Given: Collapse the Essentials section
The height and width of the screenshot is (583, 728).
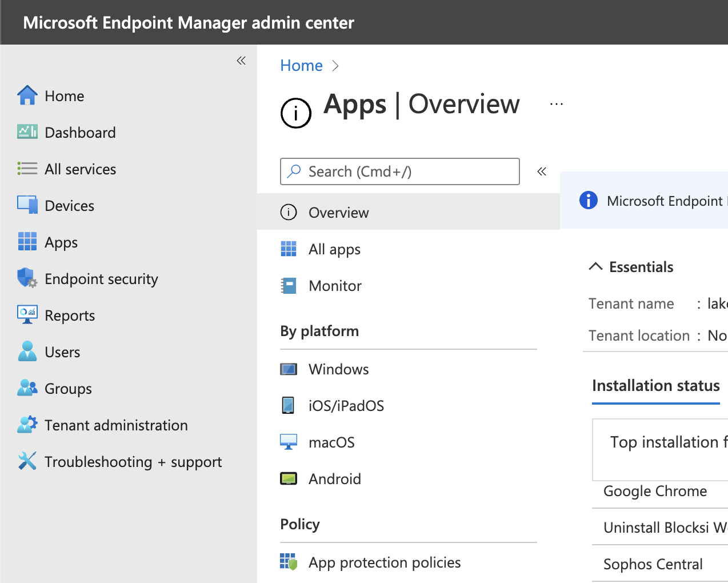Looking at the screenshot, I should tap(595, 266).
